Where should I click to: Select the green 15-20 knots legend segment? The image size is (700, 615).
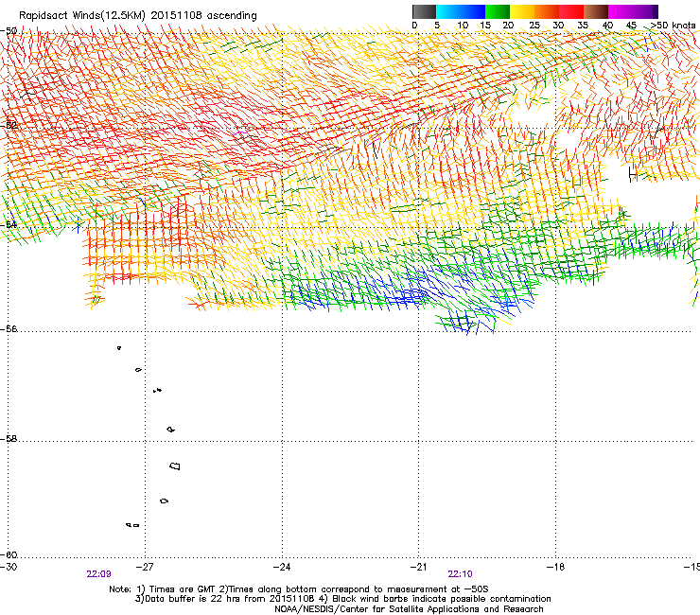pos(498,11)
